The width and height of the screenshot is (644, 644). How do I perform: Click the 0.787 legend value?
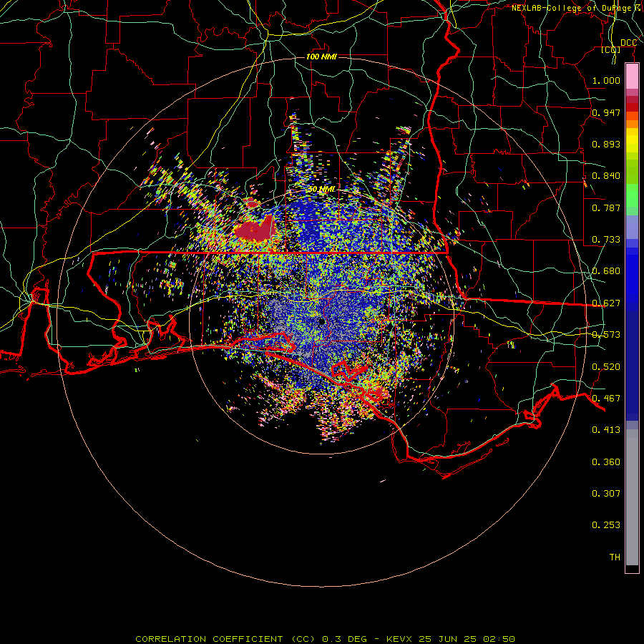606,208
